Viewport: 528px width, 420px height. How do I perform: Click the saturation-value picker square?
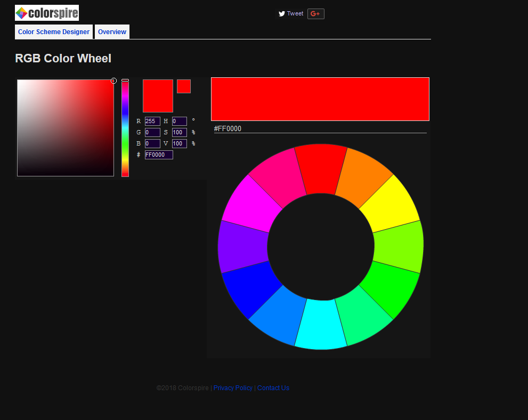point(66,128)
